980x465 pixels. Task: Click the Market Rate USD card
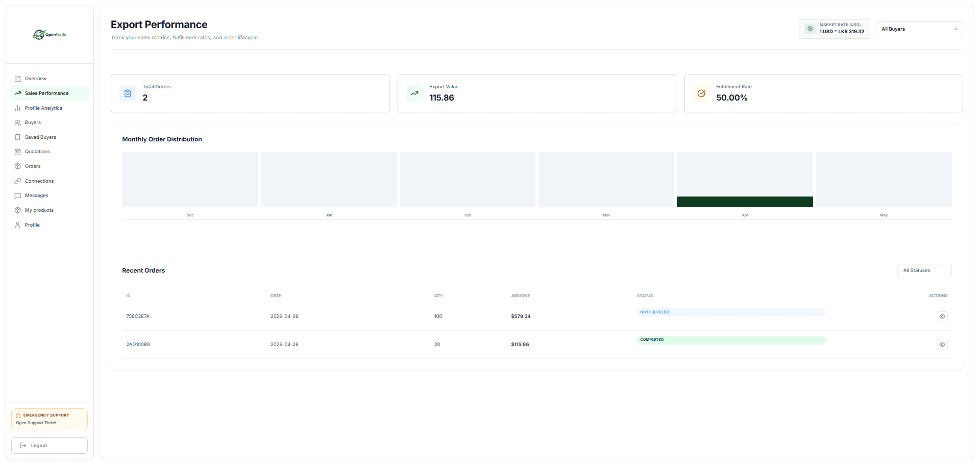coord(835,29)
